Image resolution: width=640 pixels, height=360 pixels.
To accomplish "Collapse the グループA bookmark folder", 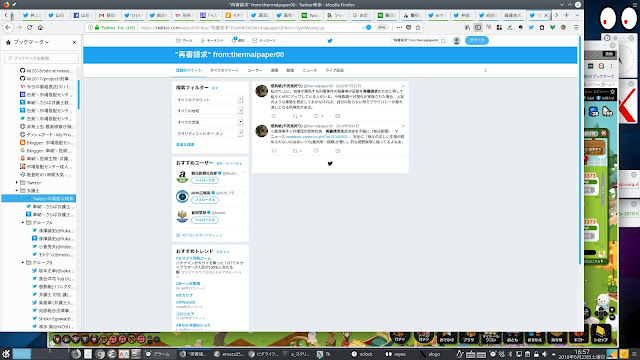I will [x=22, y=222].
